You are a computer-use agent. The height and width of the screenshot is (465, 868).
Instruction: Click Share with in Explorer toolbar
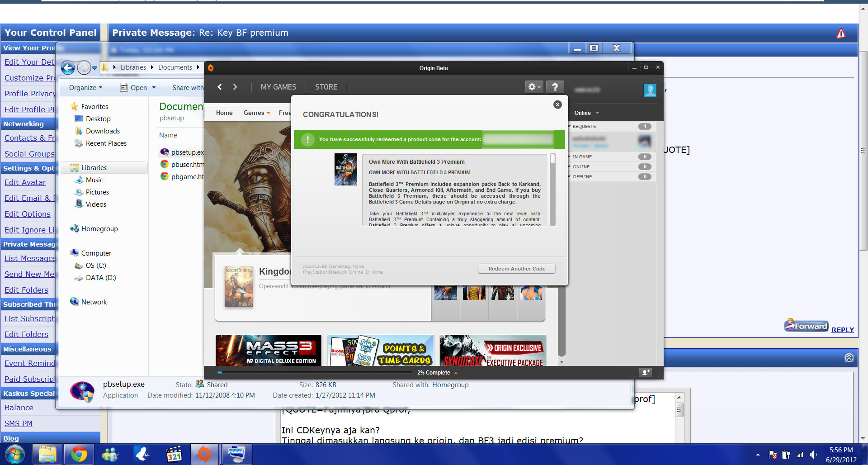[188, 88]
